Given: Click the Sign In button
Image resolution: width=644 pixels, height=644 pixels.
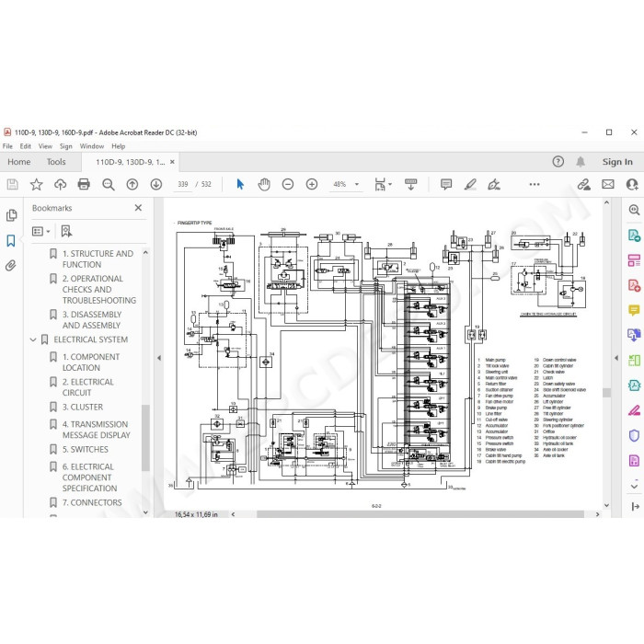Looking at the screenshot, I should (617, 162).
